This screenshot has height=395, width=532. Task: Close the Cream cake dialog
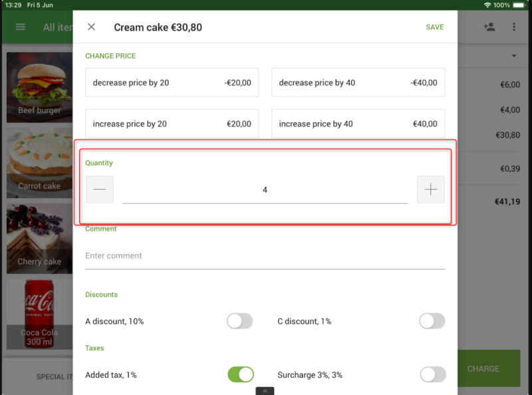pyautogui.click(x=91, y=27)
